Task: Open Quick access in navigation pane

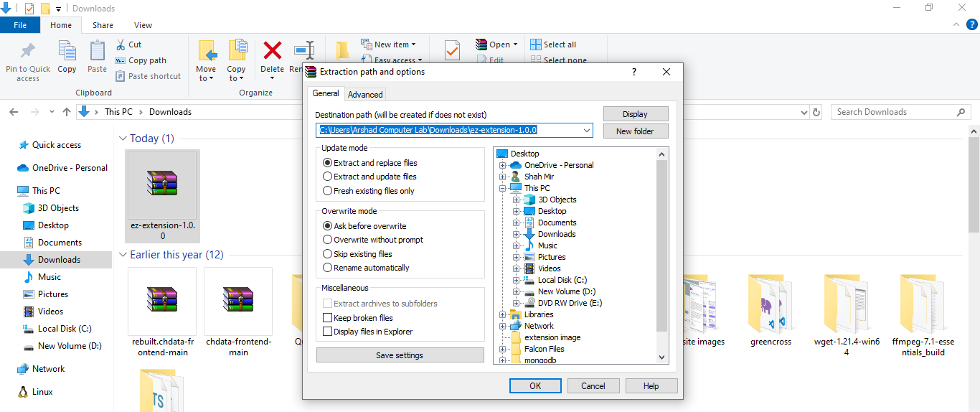Action: pyautogui.click(x=57, y=145)
